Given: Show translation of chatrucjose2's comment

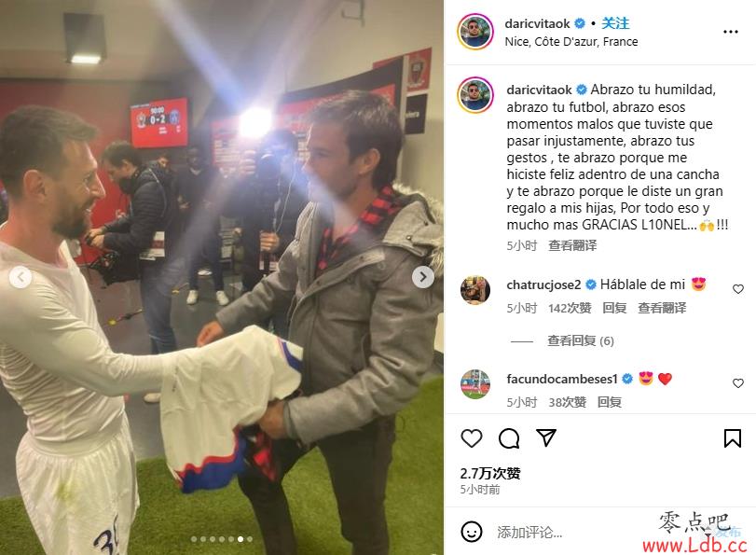Looking at the screenshot, I should [662, 308].
